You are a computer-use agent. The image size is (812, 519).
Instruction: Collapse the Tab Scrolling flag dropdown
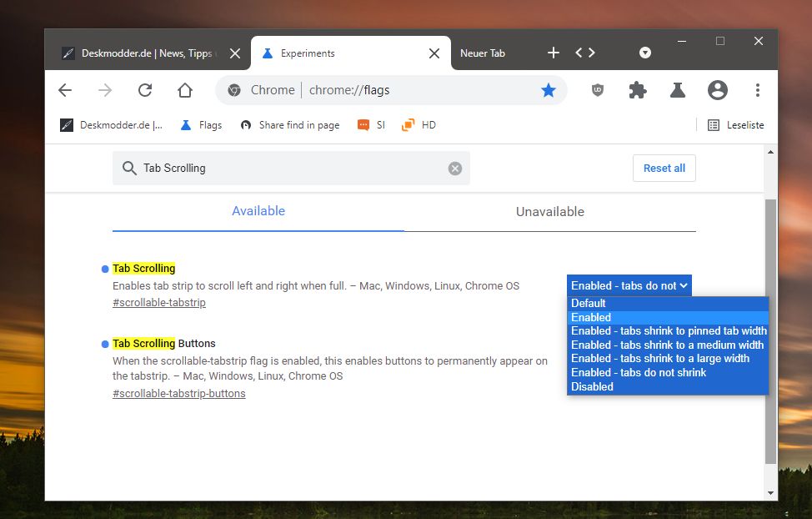click(629, 285)
